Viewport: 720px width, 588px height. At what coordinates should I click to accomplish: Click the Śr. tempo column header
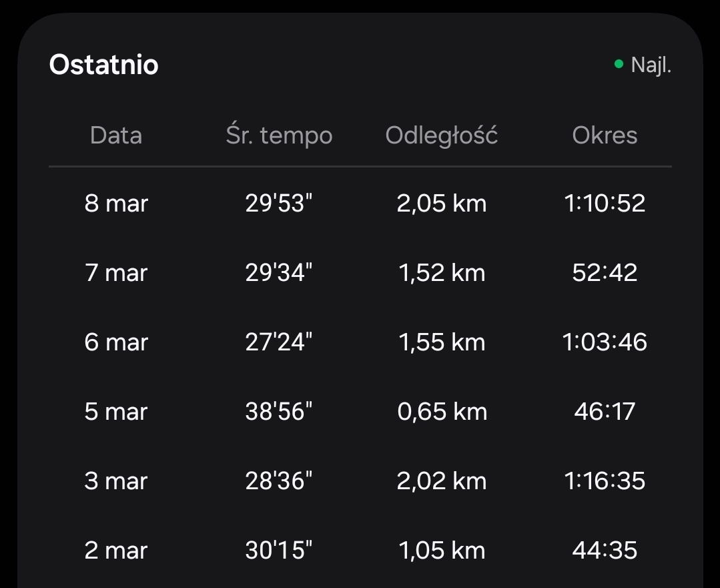pyautogui.click(x=279, y=135)
